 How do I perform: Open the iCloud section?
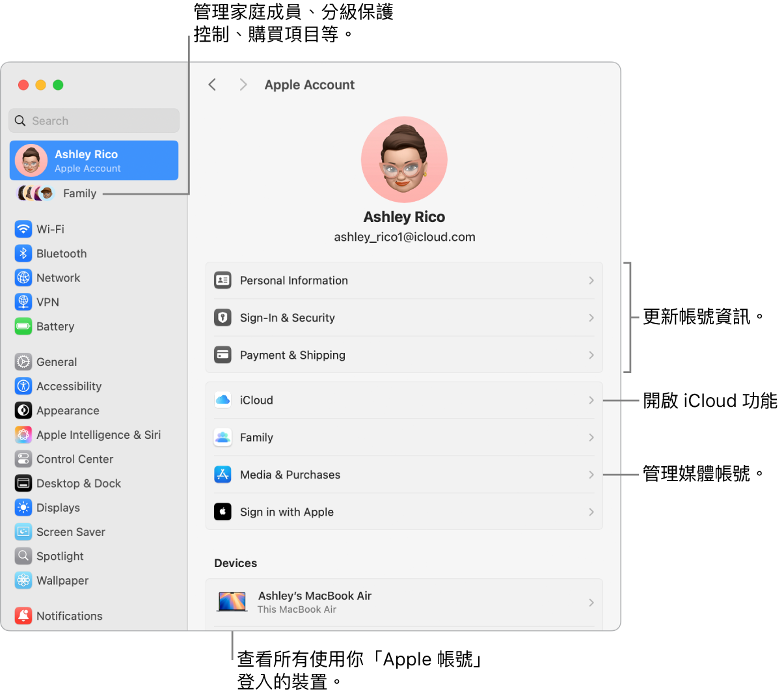click(x=404, y=400)
